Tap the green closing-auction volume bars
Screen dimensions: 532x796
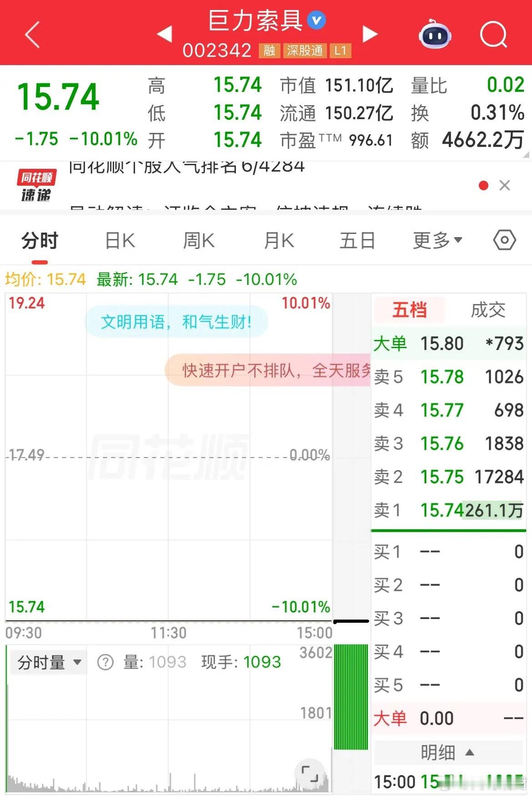[x=351, y=697]
